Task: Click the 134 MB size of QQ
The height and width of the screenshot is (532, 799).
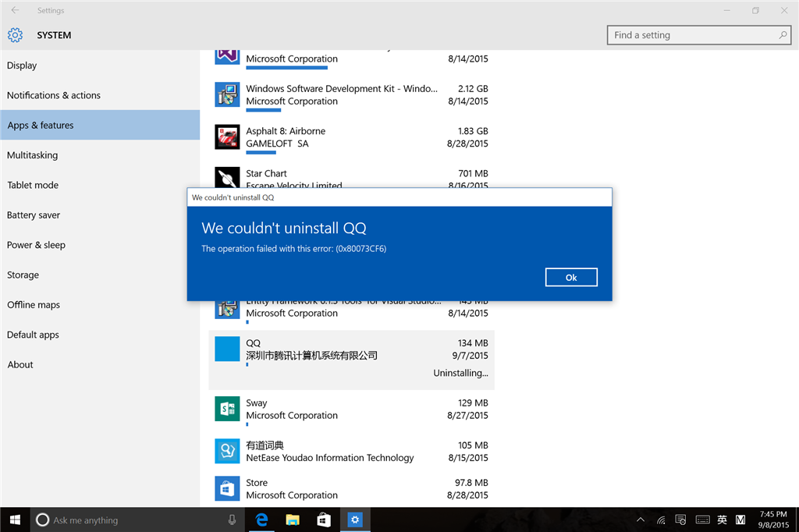Action: 473,343
